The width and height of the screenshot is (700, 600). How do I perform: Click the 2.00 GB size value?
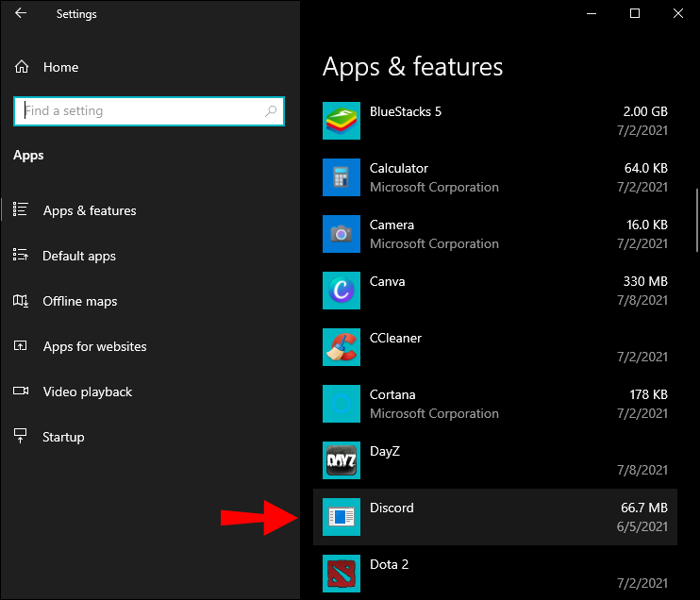645,111
